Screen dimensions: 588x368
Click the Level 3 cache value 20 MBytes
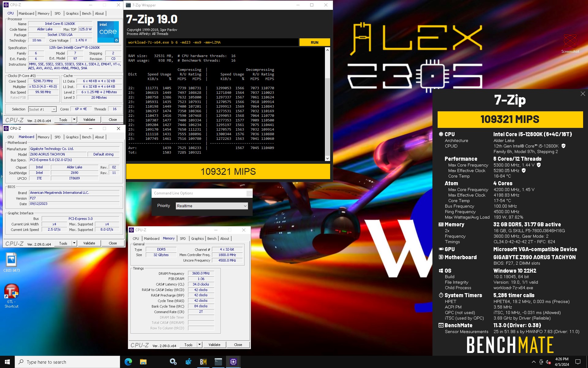[99, 98]
